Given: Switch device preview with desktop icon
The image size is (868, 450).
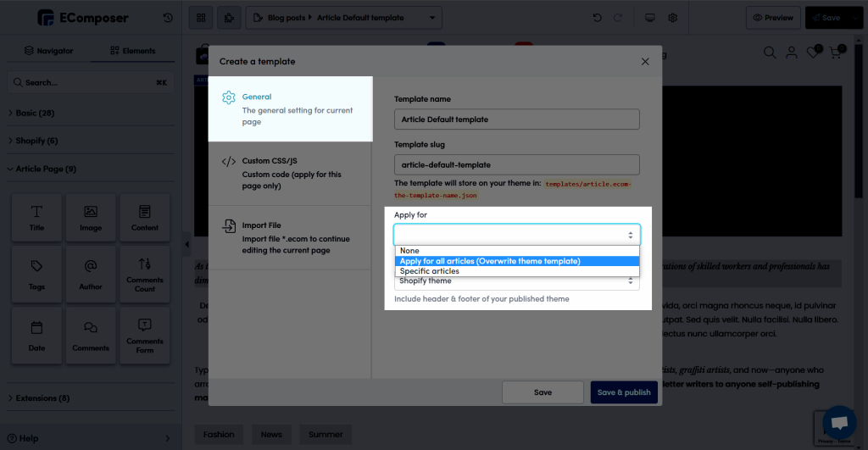Looking at the screenshot, I should tap(650, 18).
